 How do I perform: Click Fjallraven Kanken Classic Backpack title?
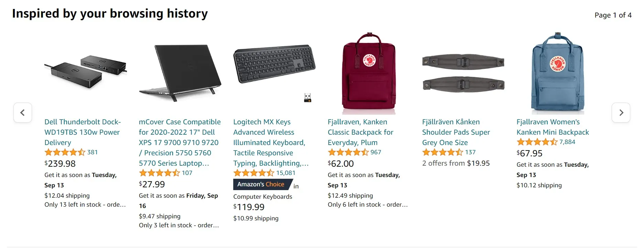coord(360,132)
